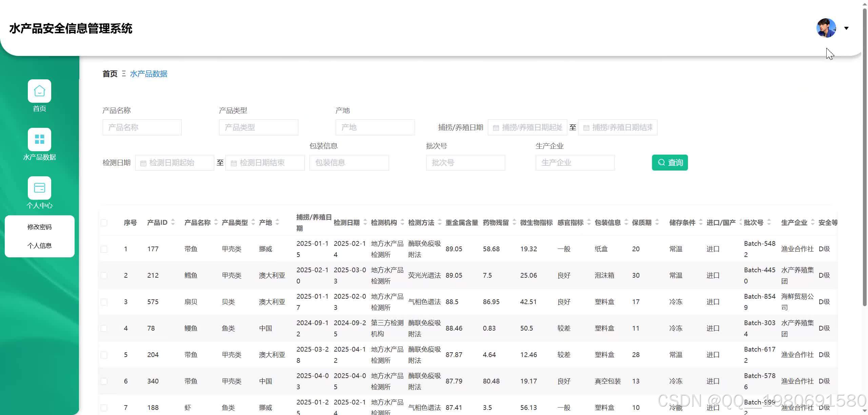Check the checkbox for row with 产品ID 177
Screen dimensions: 868x415
point(104,249)
